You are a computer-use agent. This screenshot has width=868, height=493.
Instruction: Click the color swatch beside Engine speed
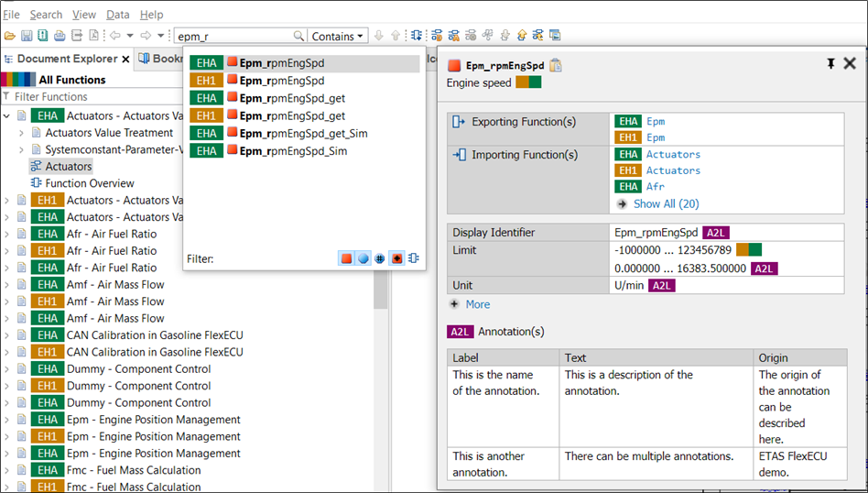(x=528, y=82)
